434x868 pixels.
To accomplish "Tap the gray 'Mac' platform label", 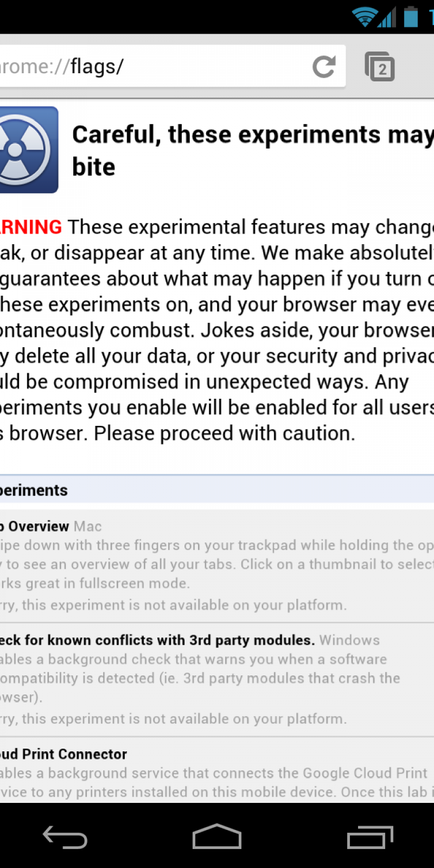I will pos(88,526).
